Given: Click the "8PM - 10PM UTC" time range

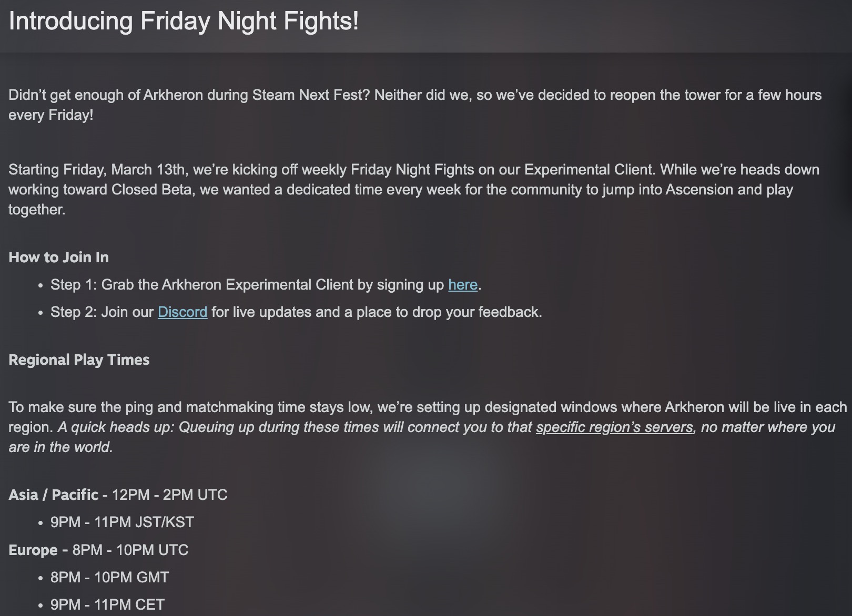Looking at the screenshot, I should coord(130,550).
